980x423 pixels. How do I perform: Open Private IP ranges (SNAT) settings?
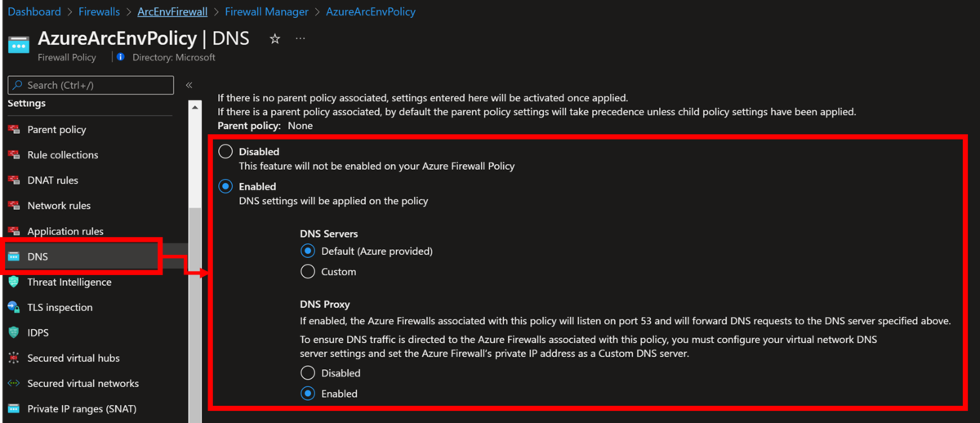(x=82, y=409)
